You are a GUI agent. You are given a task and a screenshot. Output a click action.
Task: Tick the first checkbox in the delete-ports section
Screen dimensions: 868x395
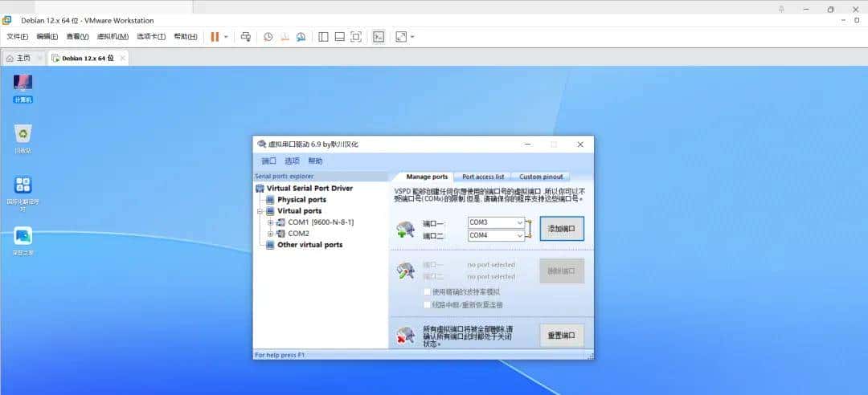[427, 291]
